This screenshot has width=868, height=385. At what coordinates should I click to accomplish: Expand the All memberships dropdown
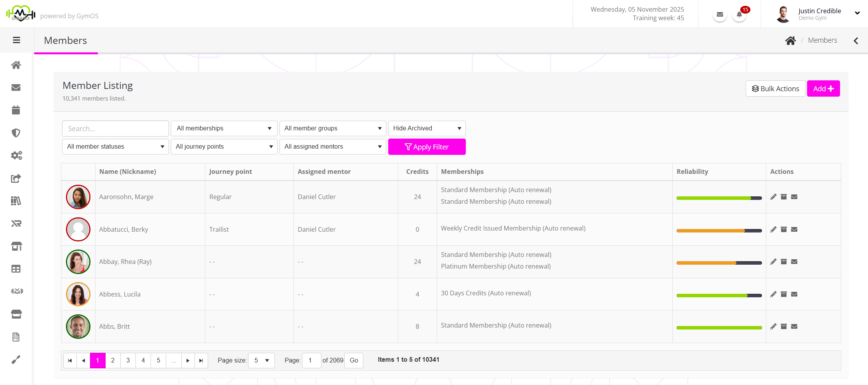tap(224, 128)
